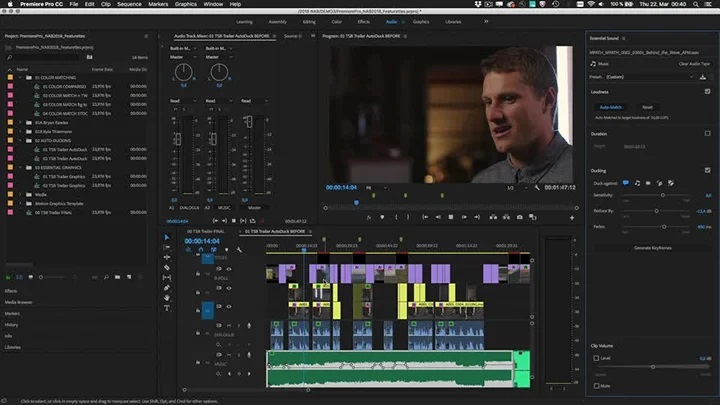Click the dialogue duck-against icon
The width and height of the screenshot is (720, 405).
(625, 183)
